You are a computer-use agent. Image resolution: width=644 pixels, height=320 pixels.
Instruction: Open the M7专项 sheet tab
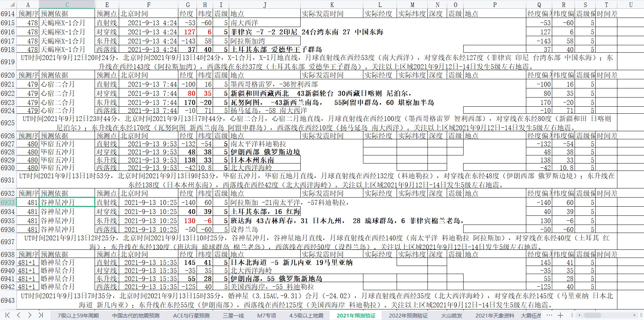[267, 315]
